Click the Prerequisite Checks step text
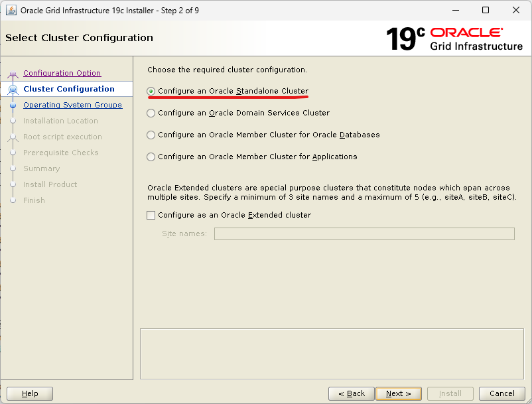Image resolution: width=532 pixels, height=404 pixels. pyautogui.click(x=61, y=153)
